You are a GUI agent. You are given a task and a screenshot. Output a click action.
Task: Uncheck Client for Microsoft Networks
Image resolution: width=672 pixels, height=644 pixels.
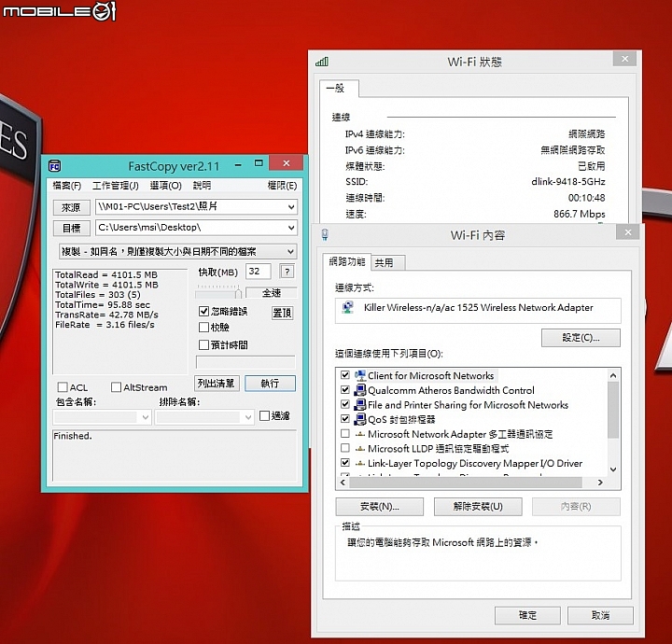click(x=345, y=375)
